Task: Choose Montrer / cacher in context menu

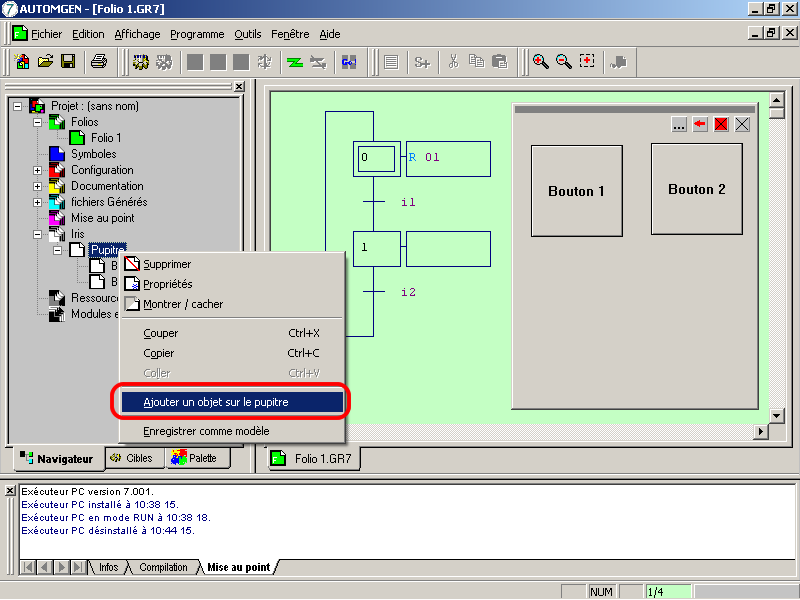Action: [x=183, y=304]
